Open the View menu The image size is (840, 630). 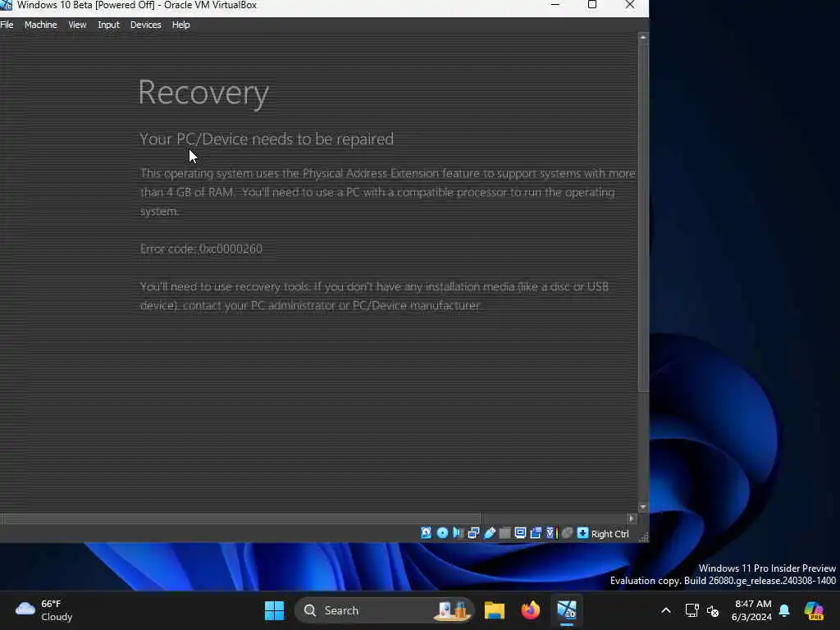(77, 25)
